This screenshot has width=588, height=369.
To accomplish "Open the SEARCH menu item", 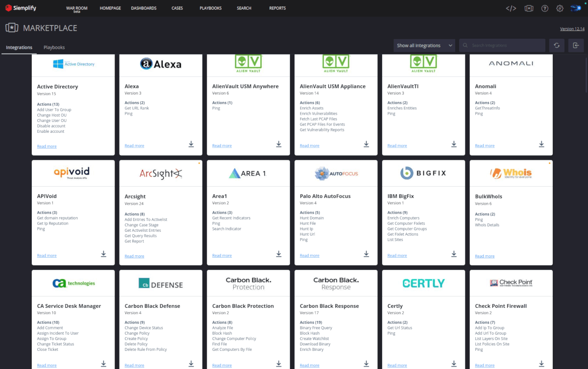I will (x=244, y=8).
